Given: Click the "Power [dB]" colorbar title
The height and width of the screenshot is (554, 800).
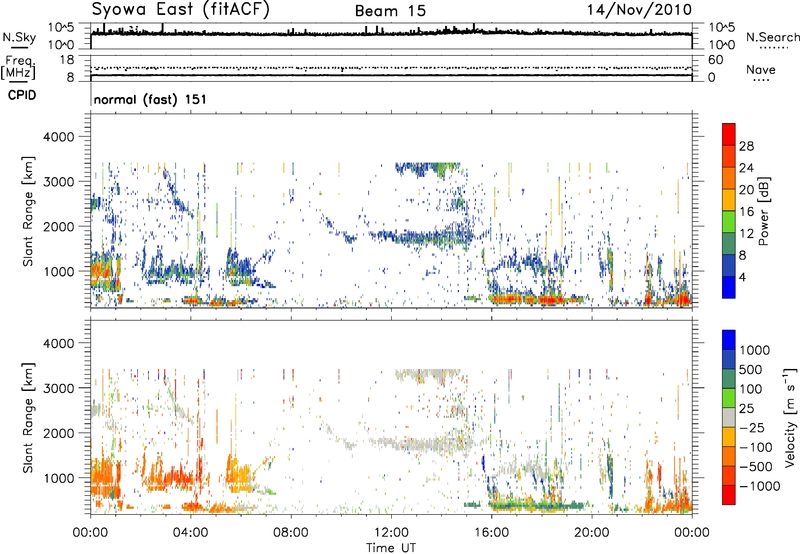Looking at the screenshot, I should [764, 211].
